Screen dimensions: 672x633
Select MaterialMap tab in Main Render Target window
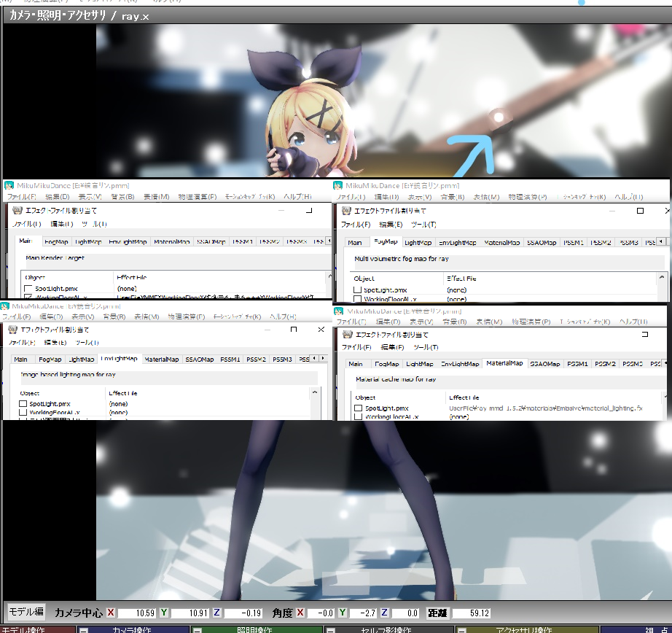tap(171, 242)
